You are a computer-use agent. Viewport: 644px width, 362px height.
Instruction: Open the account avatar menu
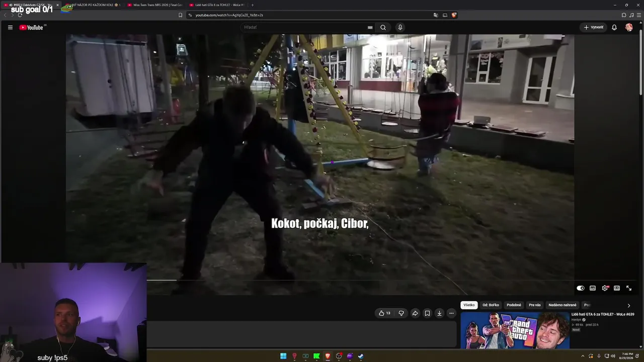629,28
